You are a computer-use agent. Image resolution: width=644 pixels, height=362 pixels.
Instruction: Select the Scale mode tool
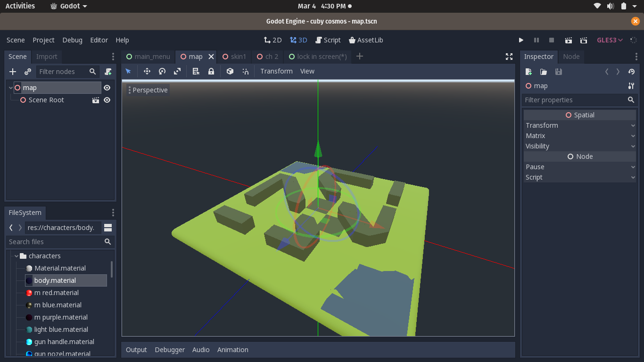(x=177, y=71)
